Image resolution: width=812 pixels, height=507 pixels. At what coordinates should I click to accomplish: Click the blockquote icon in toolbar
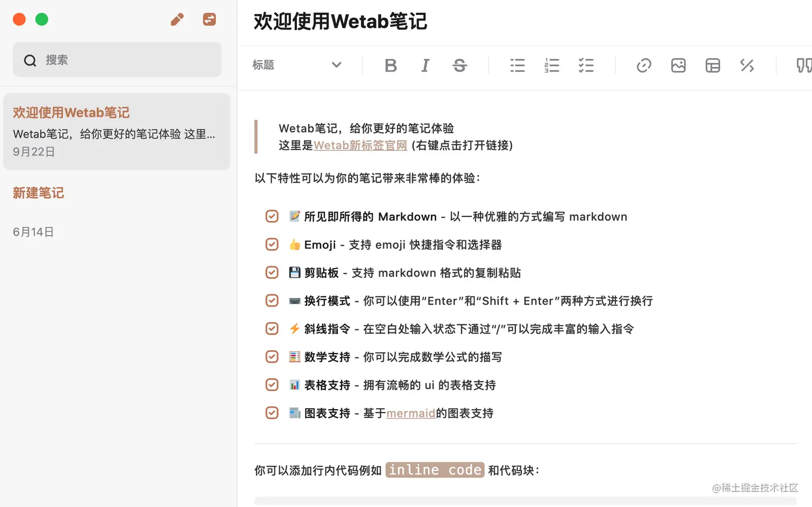coord(804,66)
